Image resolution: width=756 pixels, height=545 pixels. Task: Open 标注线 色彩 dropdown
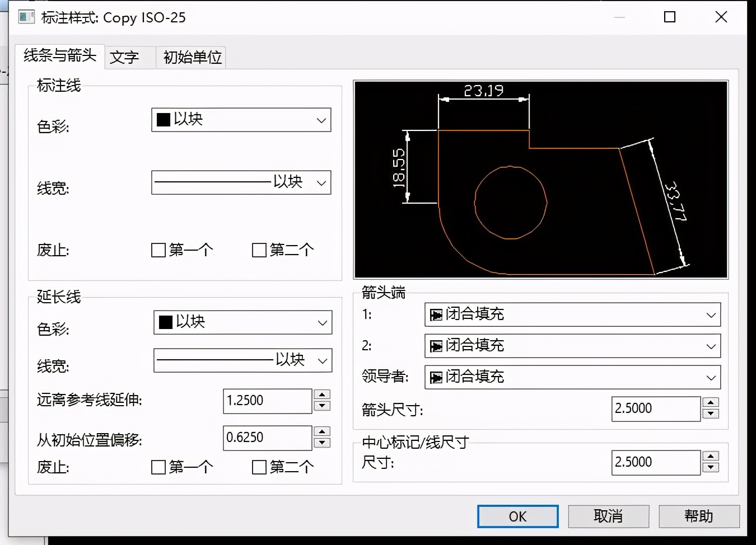click(x=241, y=120)
